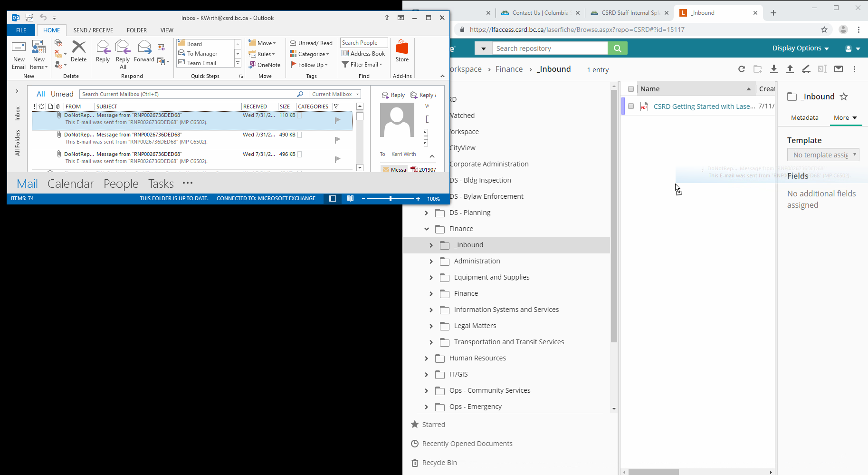Click the Delete icon in Outlook ribbon
Image resolution: width=868 pixels, height=475 pixels.
[x=78, y=51]
